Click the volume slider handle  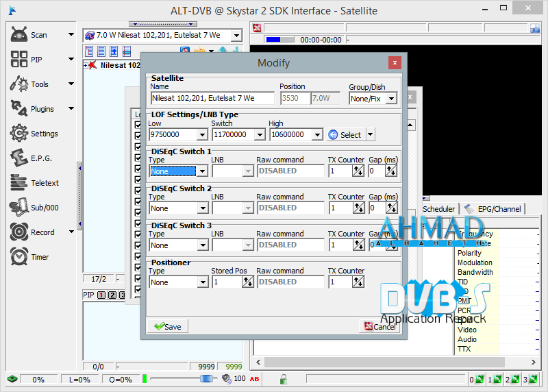207,379
